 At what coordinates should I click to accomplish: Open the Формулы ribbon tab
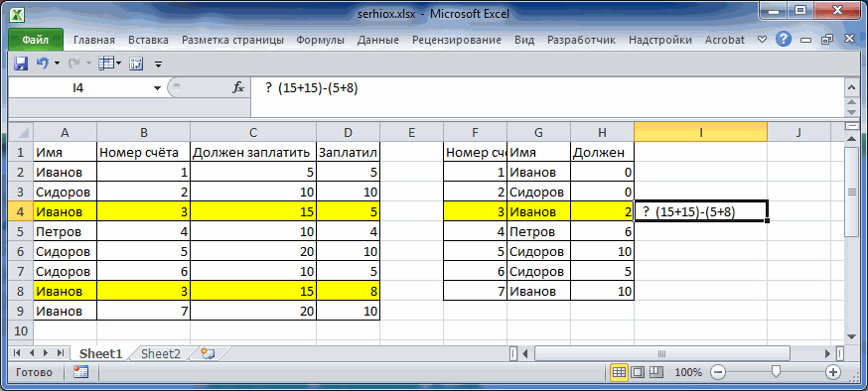(x=320, y=40)
